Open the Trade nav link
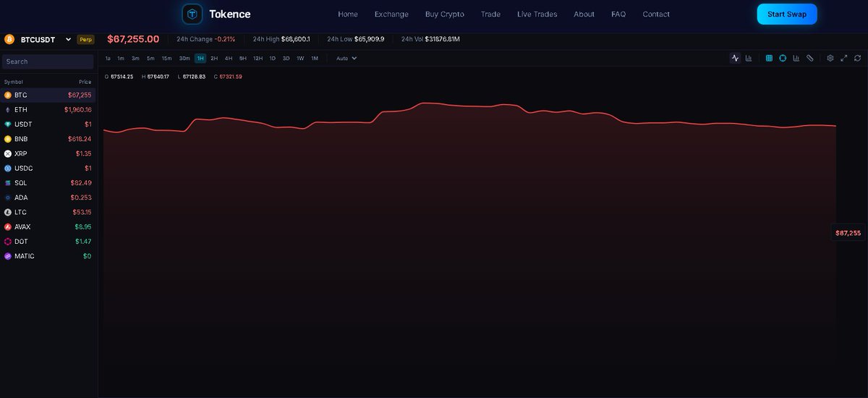Screen dimensions: 868x398 coord(490,14)
